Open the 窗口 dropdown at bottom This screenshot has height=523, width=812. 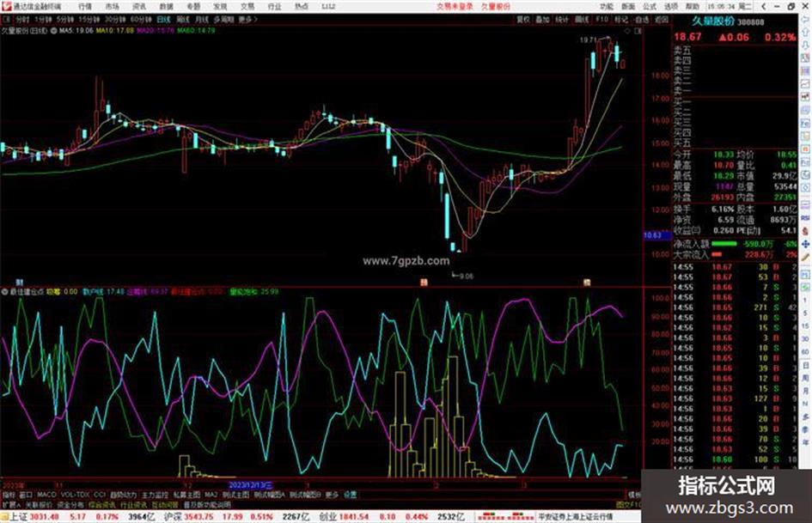[26, 495]
